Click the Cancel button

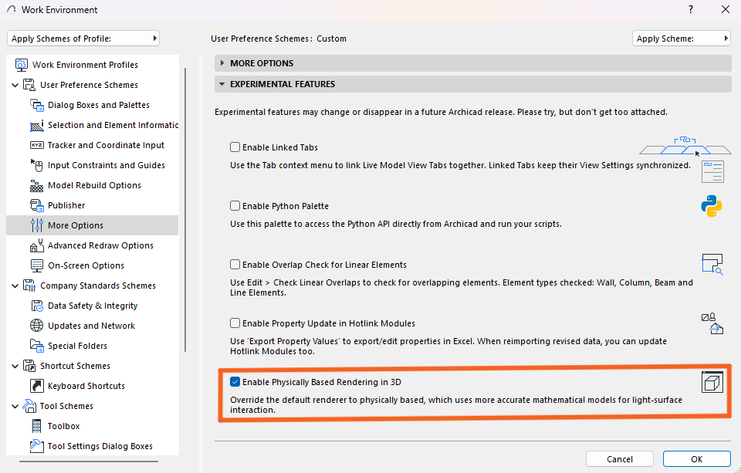coord(620,459)
